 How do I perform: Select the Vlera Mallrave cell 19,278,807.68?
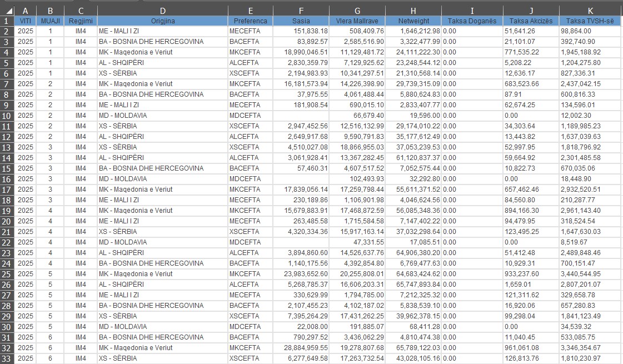point(357,348)
